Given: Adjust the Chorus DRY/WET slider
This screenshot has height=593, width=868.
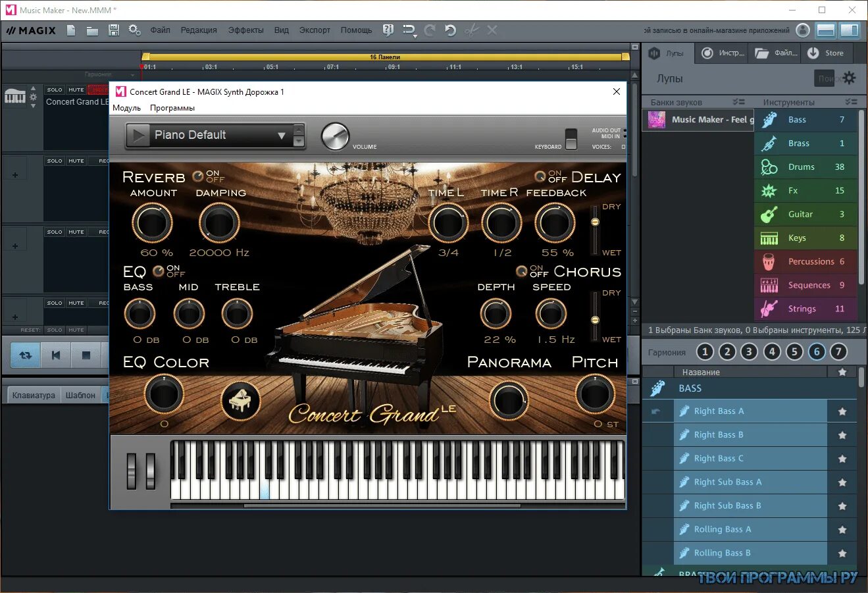Looking at the screenshot, I should tap(595, 316).
